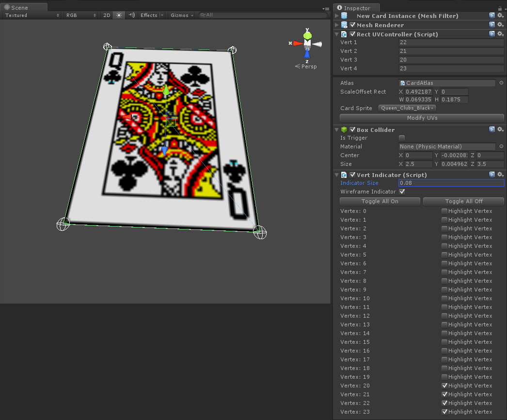Open help for Box Collider component
Viewport: 507px width, 420px height.
pos(491,129)
